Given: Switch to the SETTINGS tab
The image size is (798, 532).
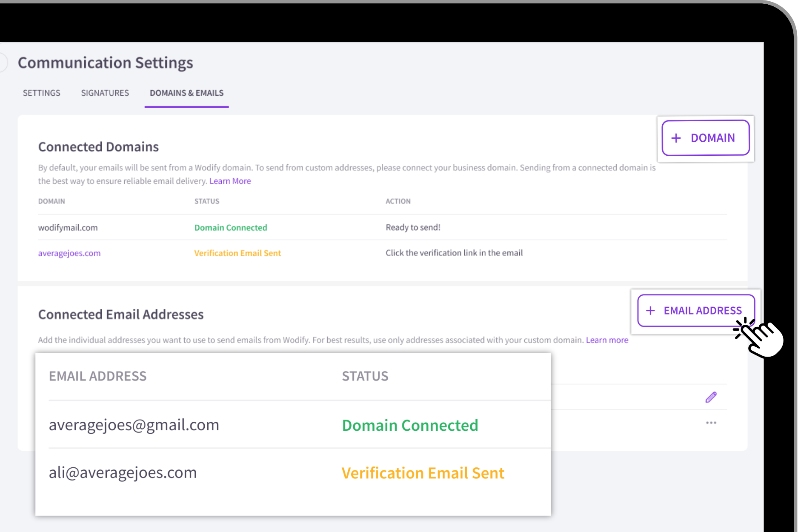Looking at the screenshot, I should pyautogui.click(x=42, y=93).
